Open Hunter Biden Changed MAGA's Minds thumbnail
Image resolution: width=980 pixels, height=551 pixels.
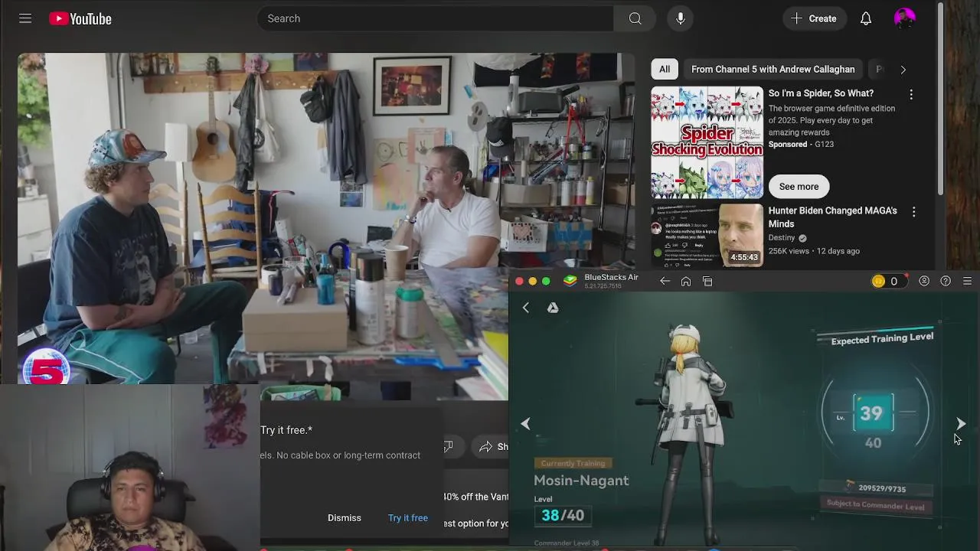tap(707, 235)
